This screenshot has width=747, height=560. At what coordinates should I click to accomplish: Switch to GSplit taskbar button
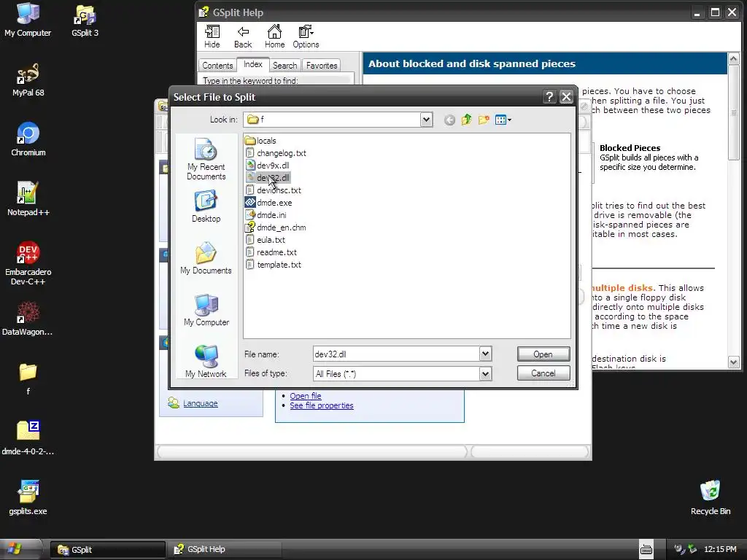108,550
